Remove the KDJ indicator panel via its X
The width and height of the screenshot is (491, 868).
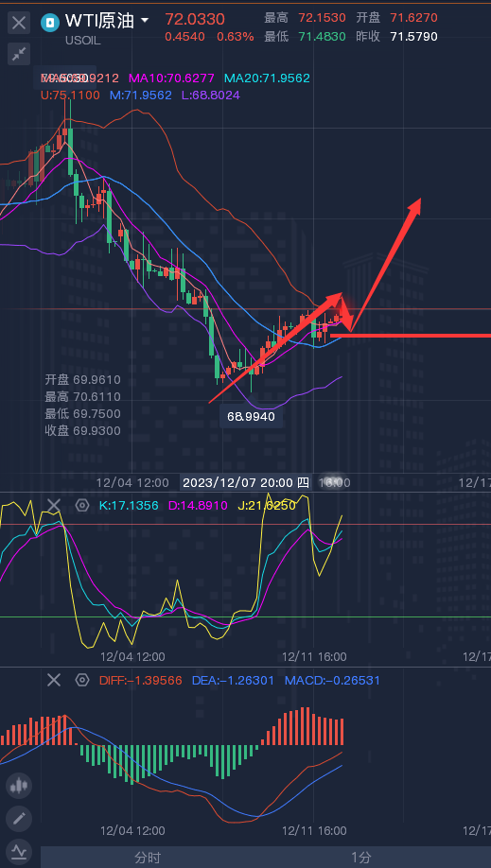[x=53, y=505]
